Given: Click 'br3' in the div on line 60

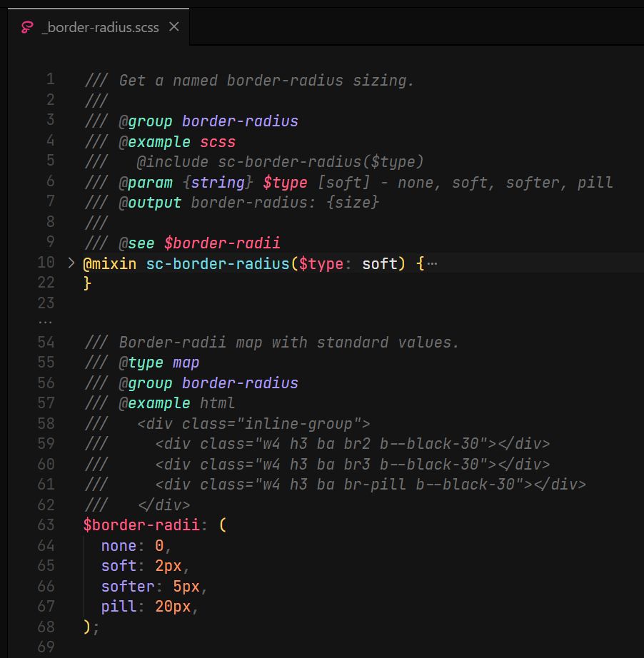Looking at the screenshot, I should click(357, 465).
